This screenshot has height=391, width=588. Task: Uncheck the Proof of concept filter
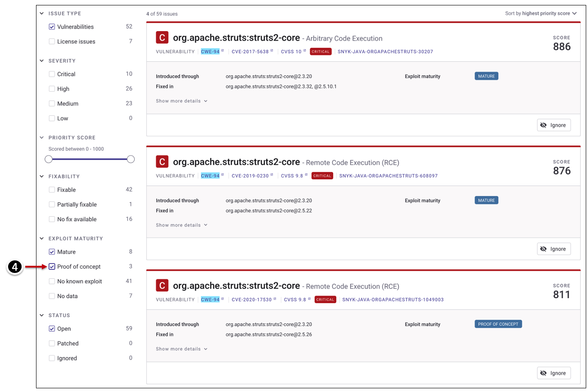click(52, 267)
